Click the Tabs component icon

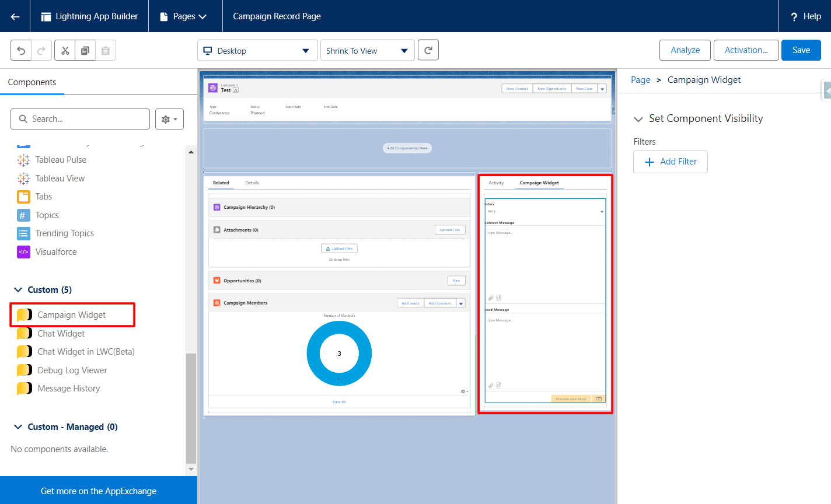[23, 197]
